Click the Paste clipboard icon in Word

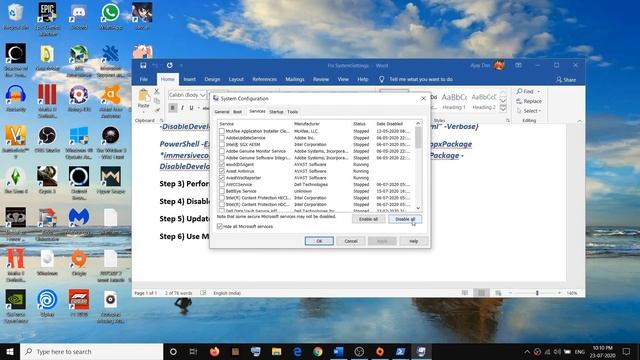(x=144, y=97)
